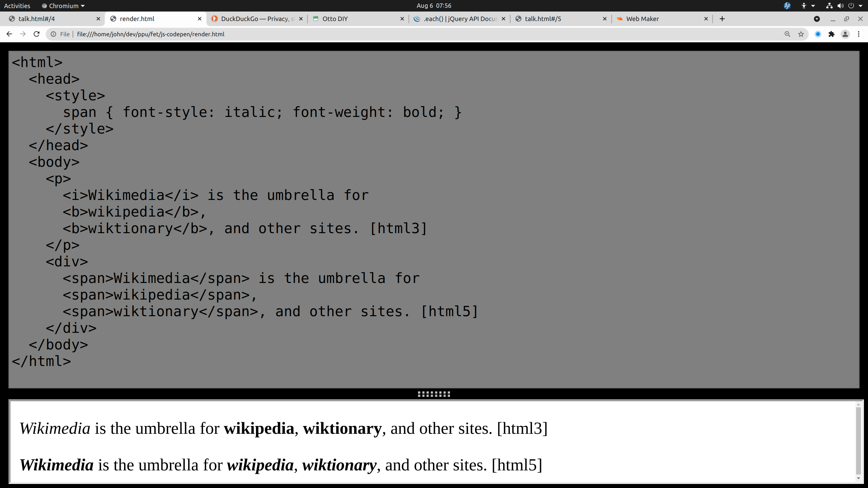Open a new tab with plus button
Image resolution: width=868 pixels, height=488 pixels.
coord(722,19)
